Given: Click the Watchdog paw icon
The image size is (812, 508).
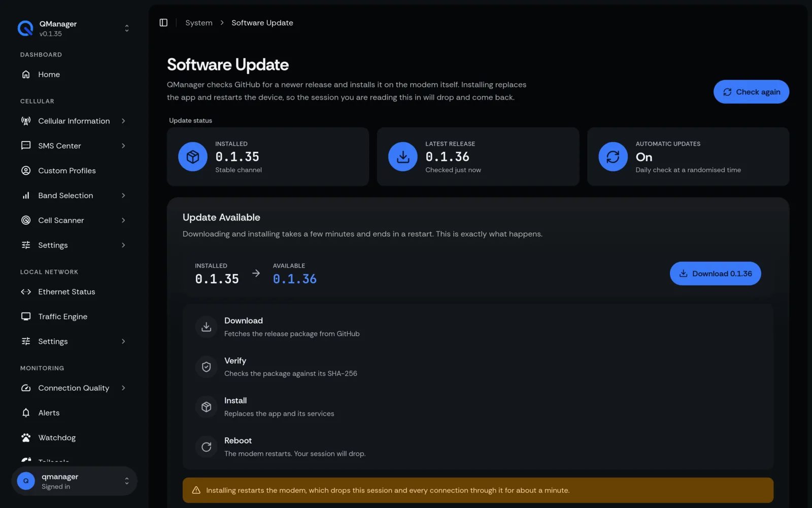Looking at the screenshot, I should 26,437.
